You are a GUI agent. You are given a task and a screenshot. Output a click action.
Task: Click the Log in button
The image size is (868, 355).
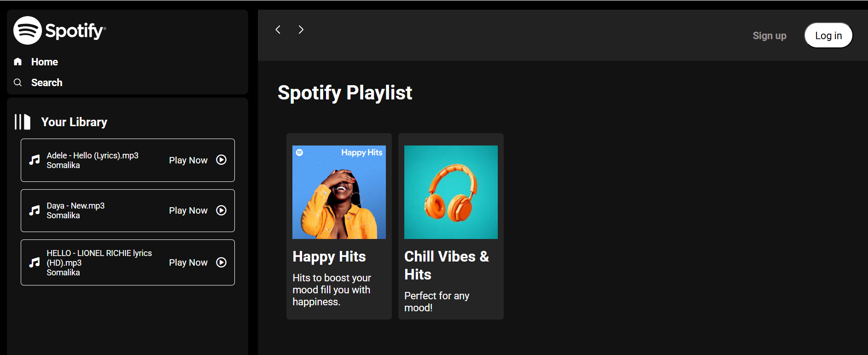pos(828,35)
